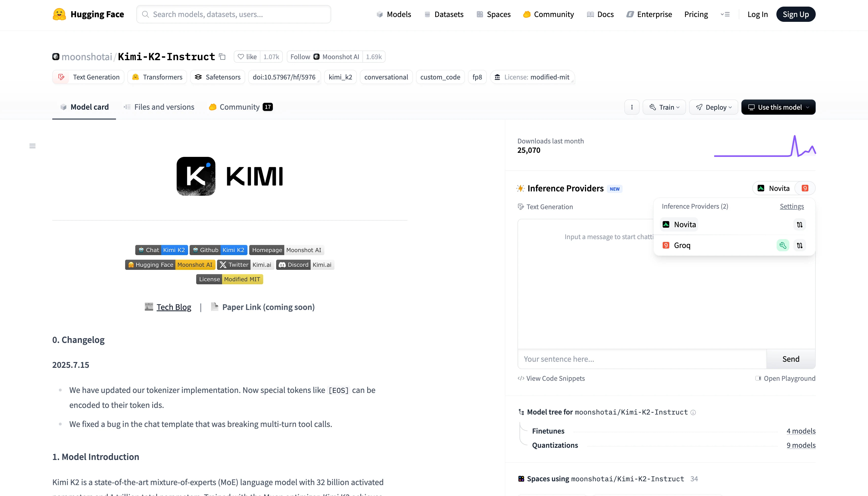
Task: Open the Tech Blog link
Action: pos(174,307)
